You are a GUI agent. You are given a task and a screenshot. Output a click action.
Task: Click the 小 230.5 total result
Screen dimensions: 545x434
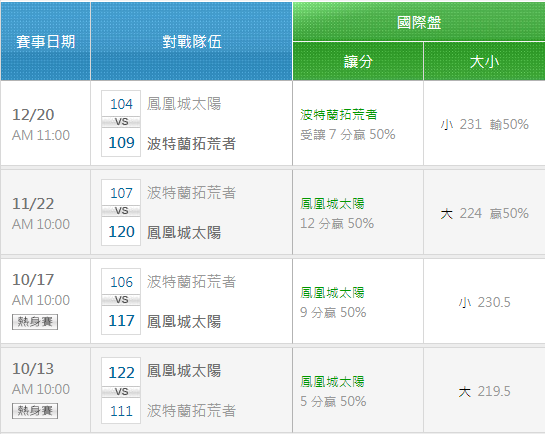point(485,302)
